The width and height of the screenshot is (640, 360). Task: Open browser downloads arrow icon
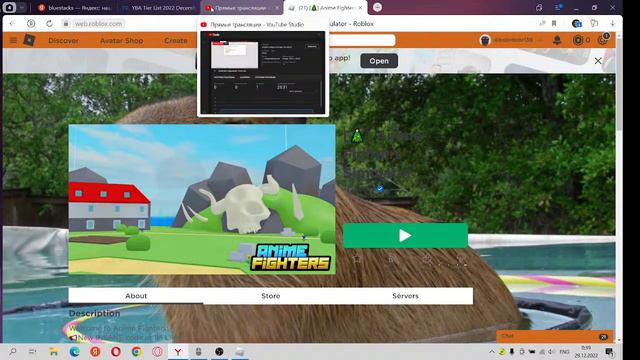(612, 24)
